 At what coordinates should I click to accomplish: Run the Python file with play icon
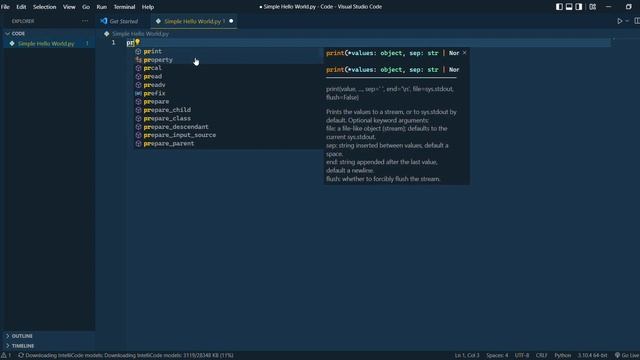tap(620, 21)
